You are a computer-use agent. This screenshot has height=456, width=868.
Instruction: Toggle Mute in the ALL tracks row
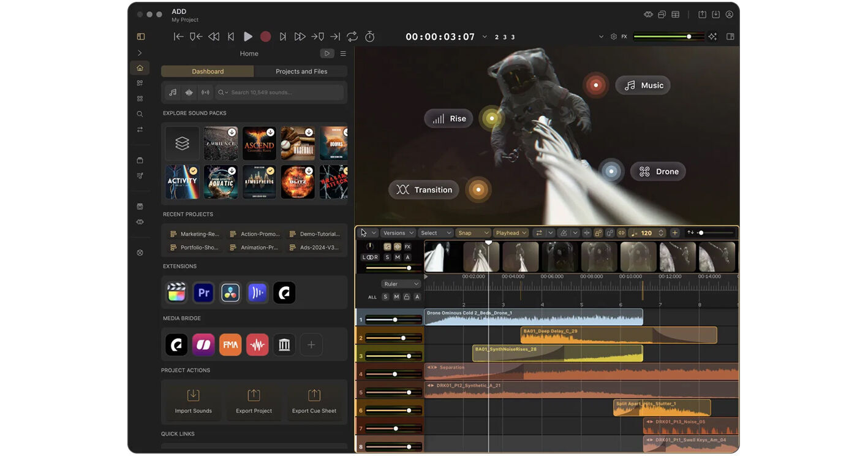[396, 297]
